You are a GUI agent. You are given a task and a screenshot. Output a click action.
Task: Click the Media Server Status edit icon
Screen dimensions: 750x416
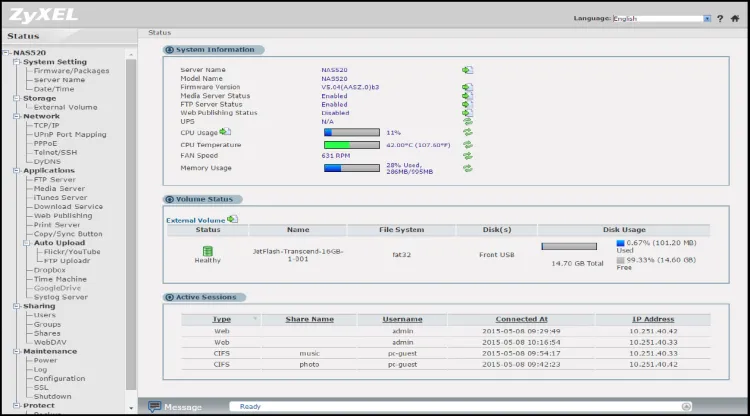pyautogui.click(x=467, y=96)
